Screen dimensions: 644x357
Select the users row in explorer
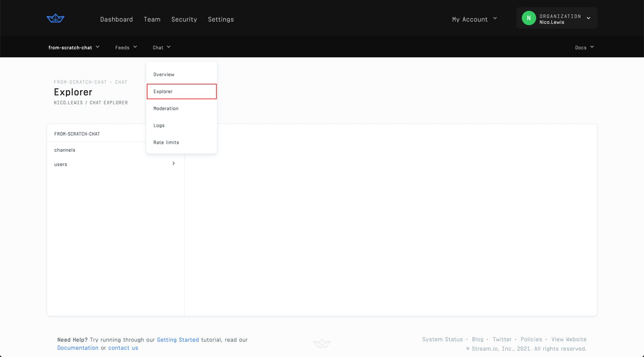tap(115, 164)
